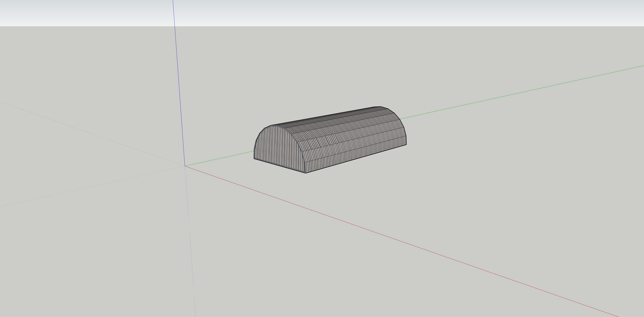Select the bottom edge of front face
Screen dimensions: 644x317
[280, 166]
